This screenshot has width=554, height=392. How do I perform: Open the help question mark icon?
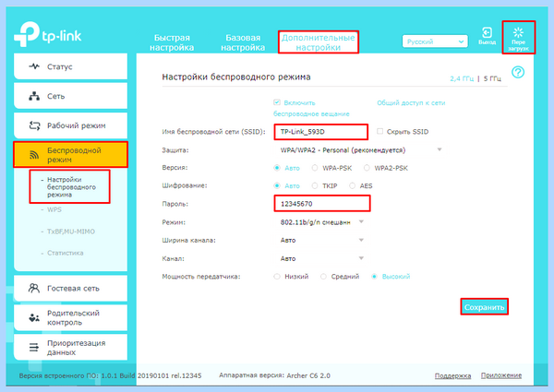pos(518,72)
